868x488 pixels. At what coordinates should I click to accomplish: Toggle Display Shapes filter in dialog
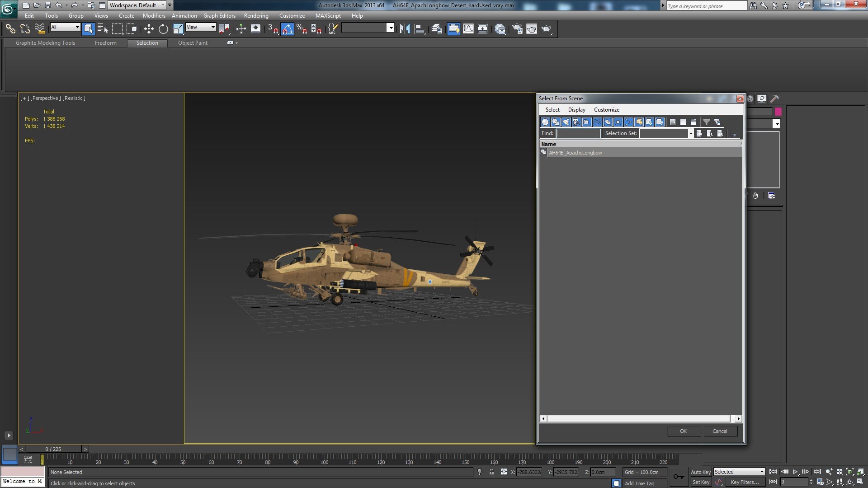point(556,122)
